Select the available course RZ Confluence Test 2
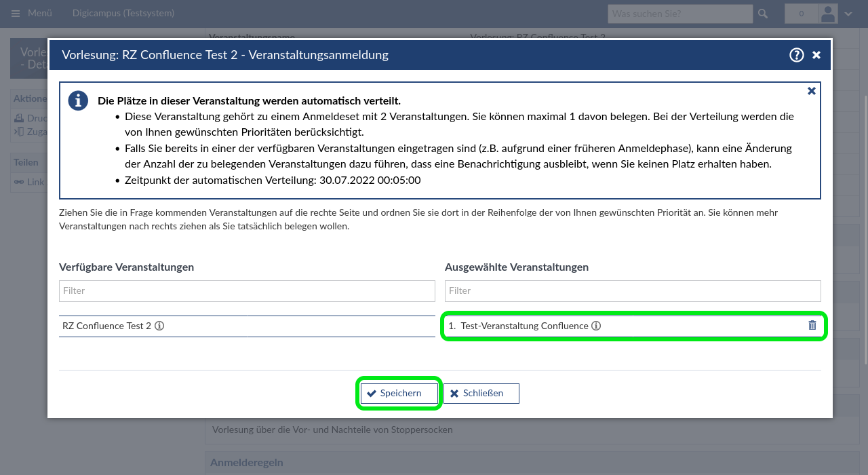 point(106,326)
